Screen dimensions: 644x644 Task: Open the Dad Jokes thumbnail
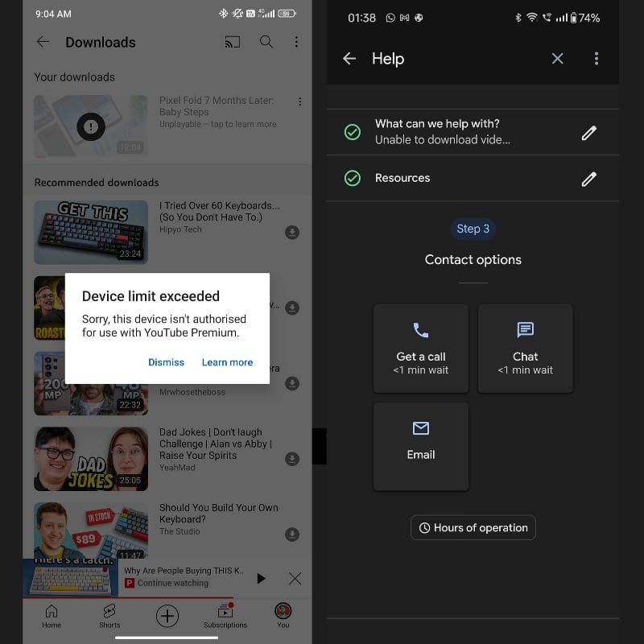[x=91, y=459]
